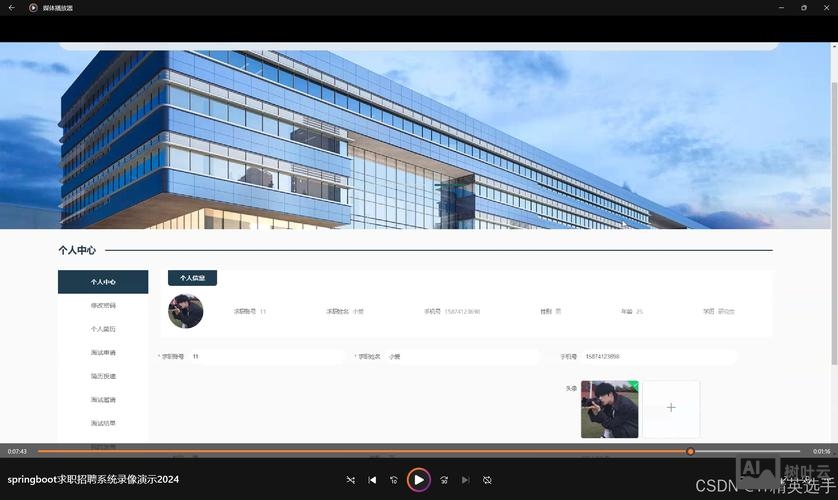Click the round profile avatar picture
Image resolution: width=838 pixels, height=500 pixels.
tap(185, 311)
